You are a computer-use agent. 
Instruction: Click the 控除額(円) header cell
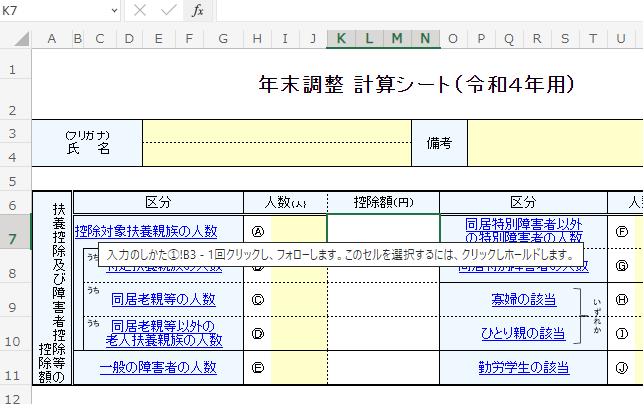click(383, 202)
